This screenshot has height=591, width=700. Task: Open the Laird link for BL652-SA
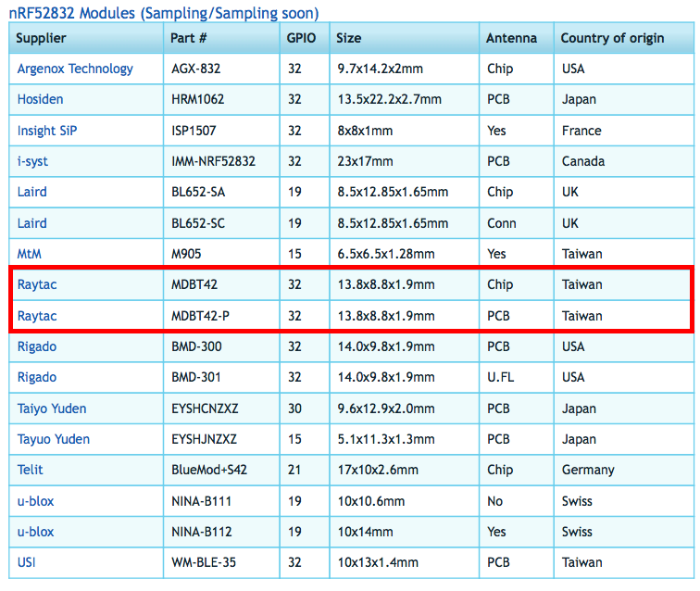[x=31, y=192]
